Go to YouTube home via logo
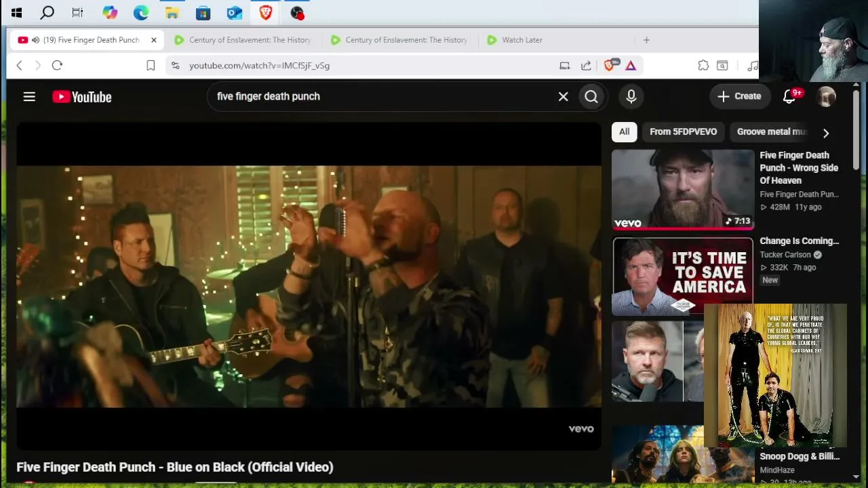 click(x=82, y=97)
